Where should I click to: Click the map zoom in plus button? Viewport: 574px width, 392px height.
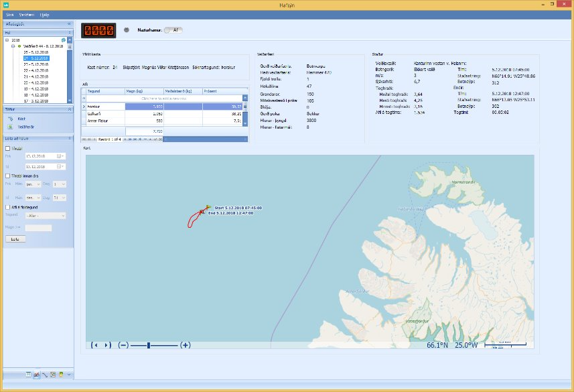[x=186, y=345]
